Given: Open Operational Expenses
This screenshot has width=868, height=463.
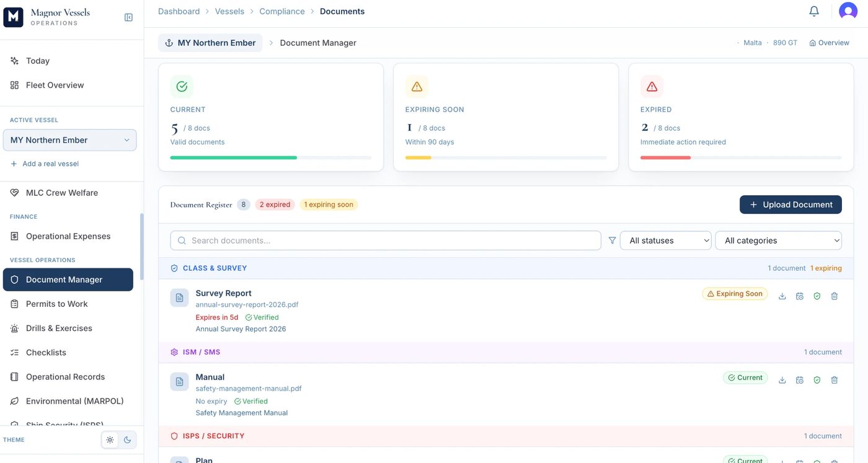Looking at the screenshot, I should (x=68, y=236).
